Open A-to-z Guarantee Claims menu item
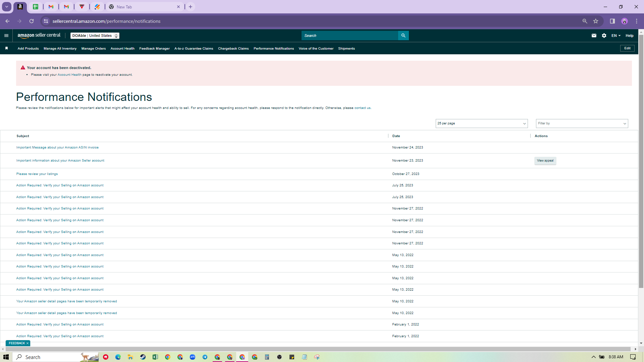 [x=194, y=49]
